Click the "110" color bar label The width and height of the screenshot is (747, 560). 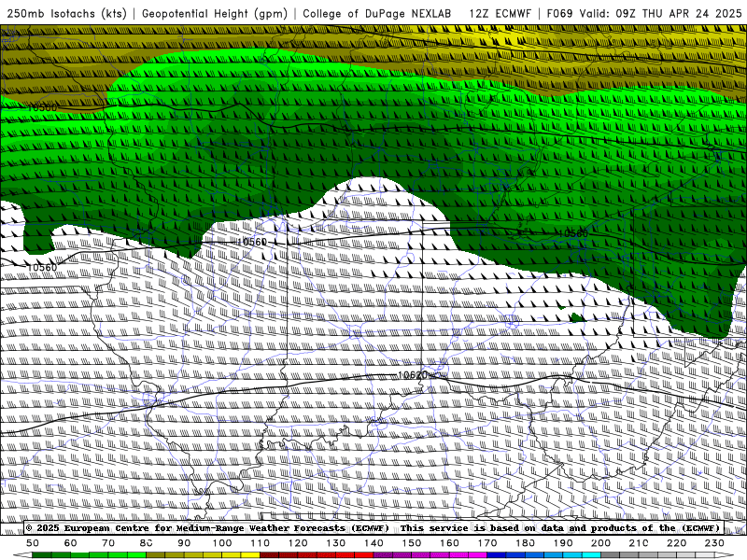261,543
